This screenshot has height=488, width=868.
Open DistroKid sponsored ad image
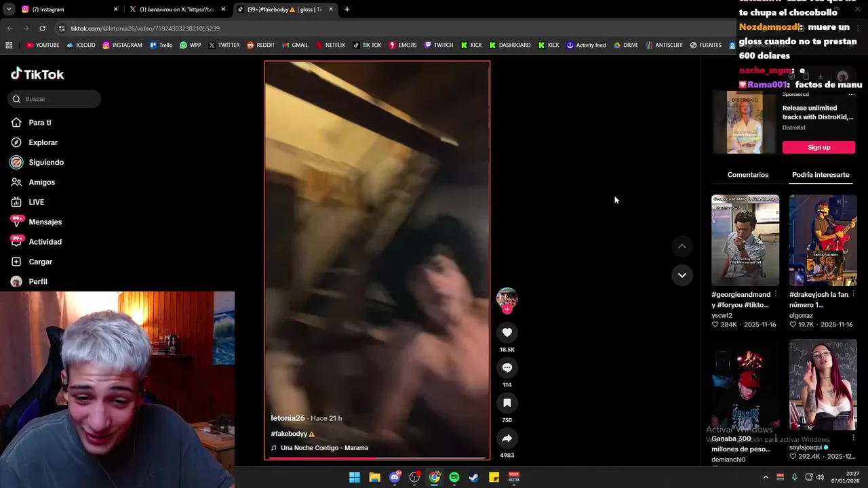pos(745,123)
